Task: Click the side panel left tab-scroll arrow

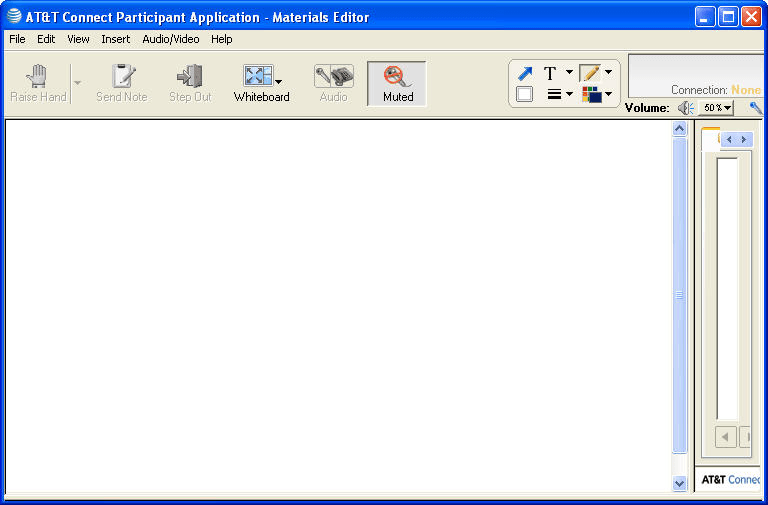Action: (729, 140)
